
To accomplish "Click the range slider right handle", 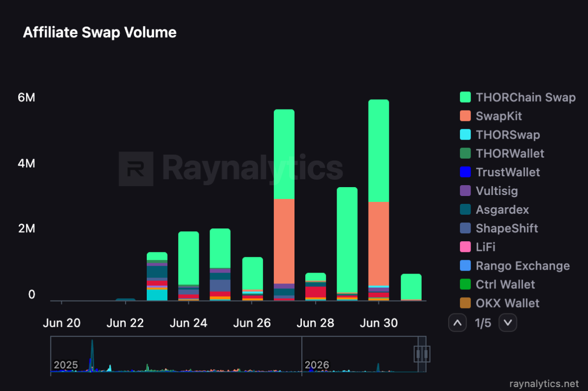I will [x=426, y=354].
